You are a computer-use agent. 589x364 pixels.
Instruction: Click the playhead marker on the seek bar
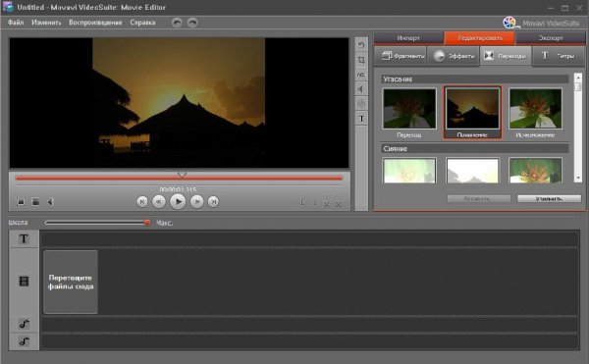(182, 174)
